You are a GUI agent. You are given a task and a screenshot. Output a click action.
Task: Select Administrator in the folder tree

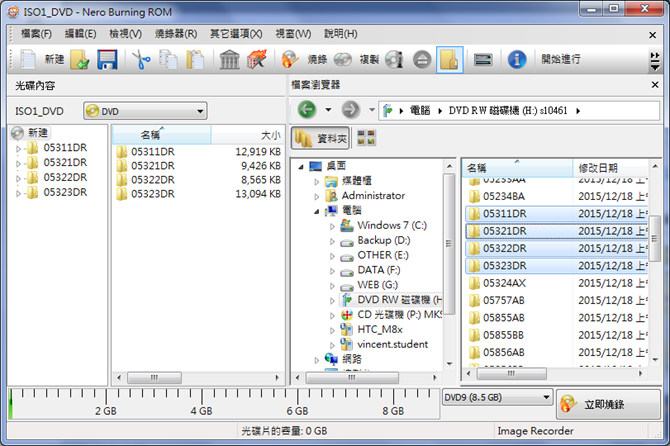(373, 196)
